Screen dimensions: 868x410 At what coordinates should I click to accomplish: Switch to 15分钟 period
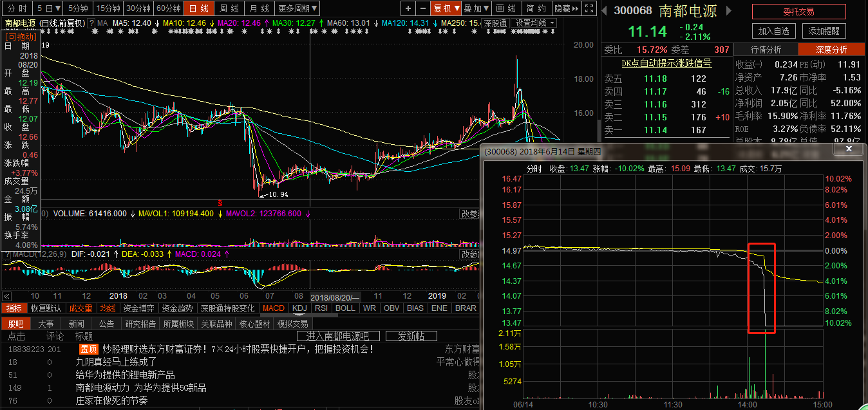[108, 8]
